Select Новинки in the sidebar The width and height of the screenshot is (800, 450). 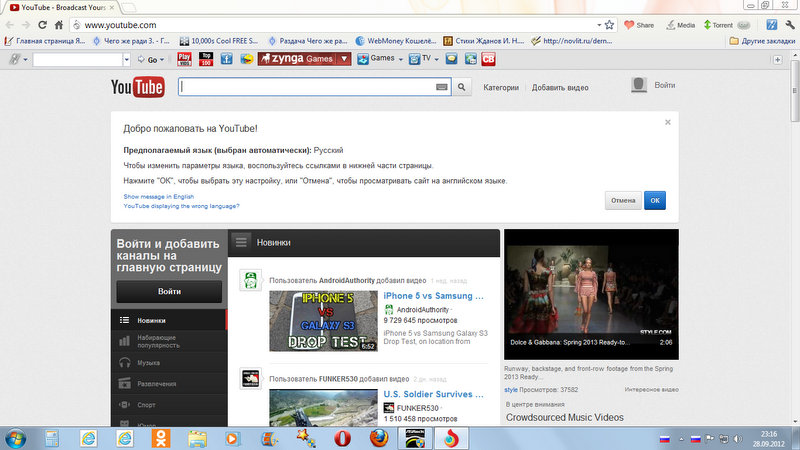coord(169,320)
